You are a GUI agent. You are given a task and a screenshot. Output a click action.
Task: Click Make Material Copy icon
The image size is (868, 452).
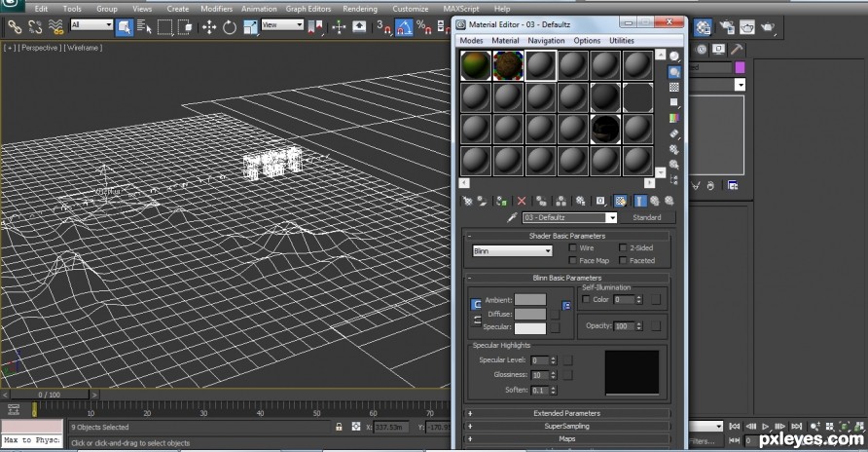pyautogui.click(x=541, y=201)
